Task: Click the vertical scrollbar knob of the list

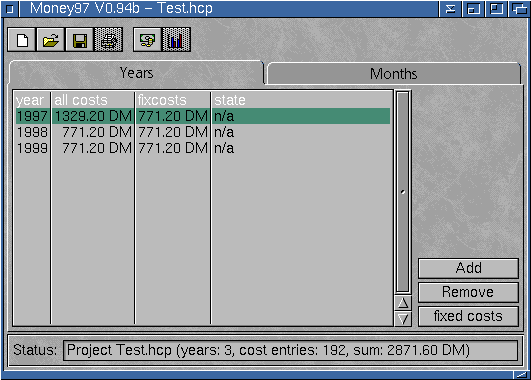Action: point(403,192)
